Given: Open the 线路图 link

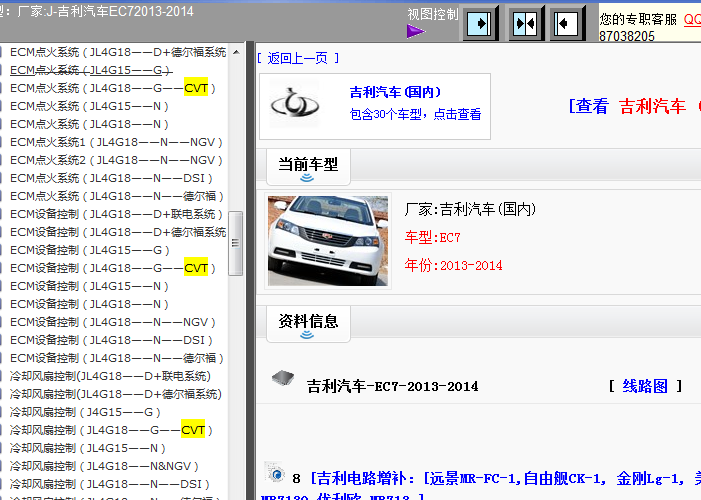Looking at the screenshot, I should 645,386.
